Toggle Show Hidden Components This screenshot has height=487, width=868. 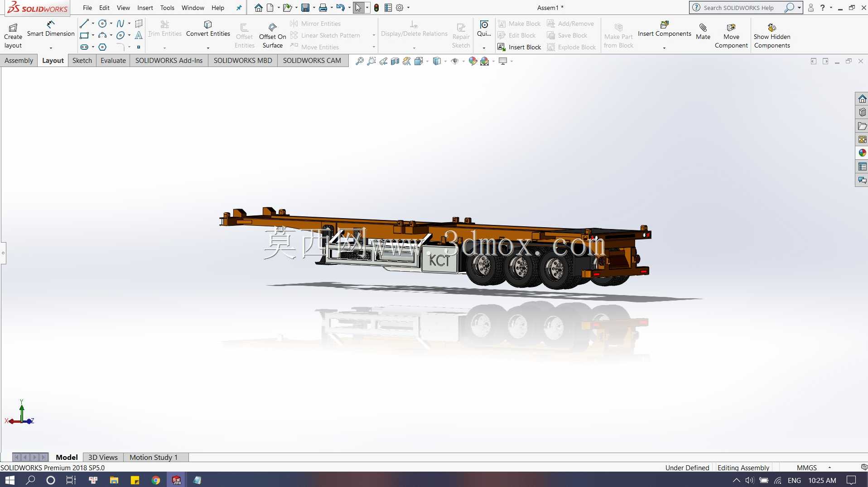coord(772,36)
